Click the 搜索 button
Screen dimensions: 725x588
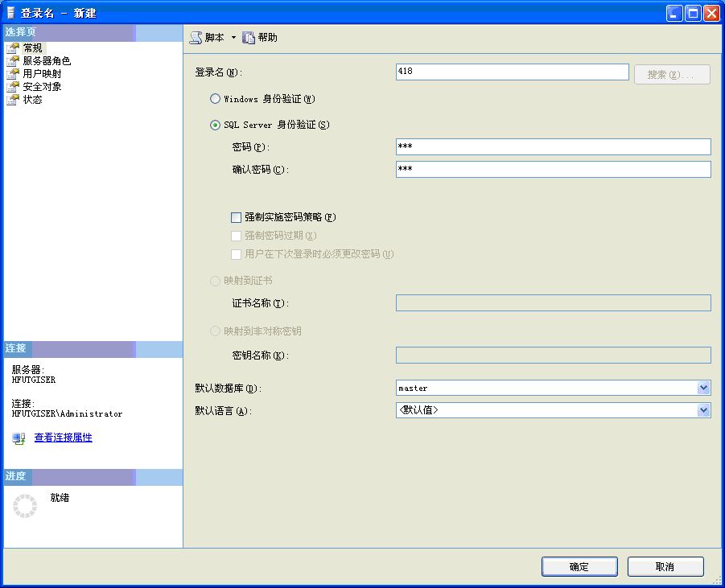click(x=672, y=75)
